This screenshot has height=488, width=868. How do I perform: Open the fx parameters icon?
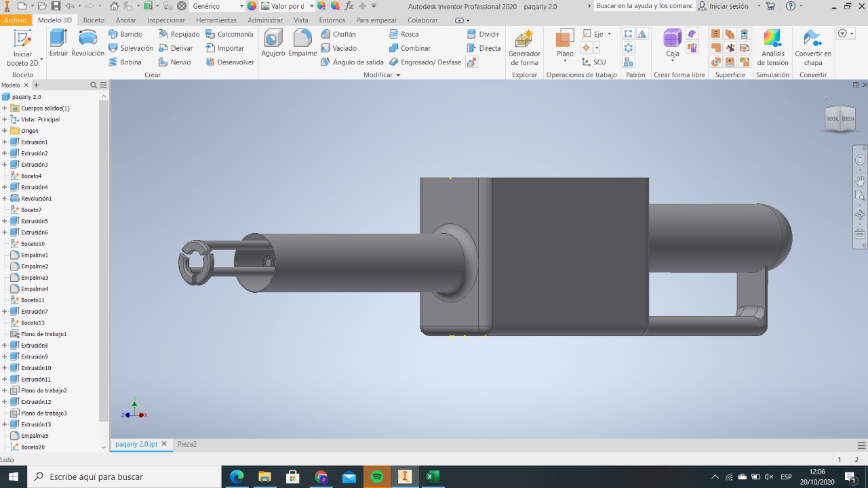pyautogui.click(x=349, y=6)
